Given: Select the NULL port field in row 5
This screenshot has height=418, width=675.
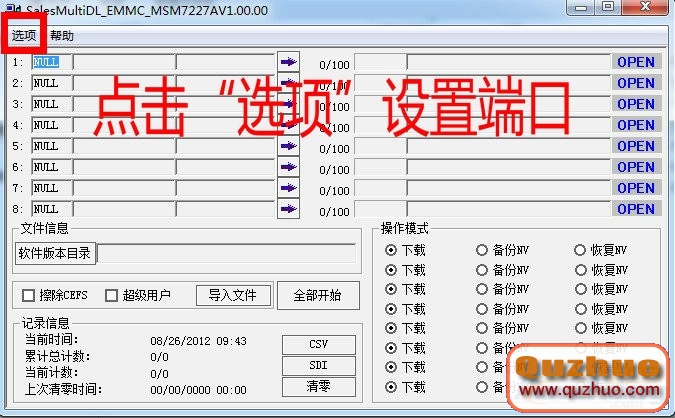Looking at the screenshot, I should 52,146.
